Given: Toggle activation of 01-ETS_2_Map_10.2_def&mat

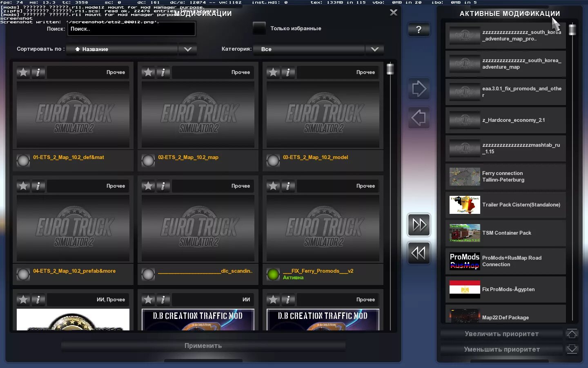Looking at the screenshot, I should click(x=23, y=161).
